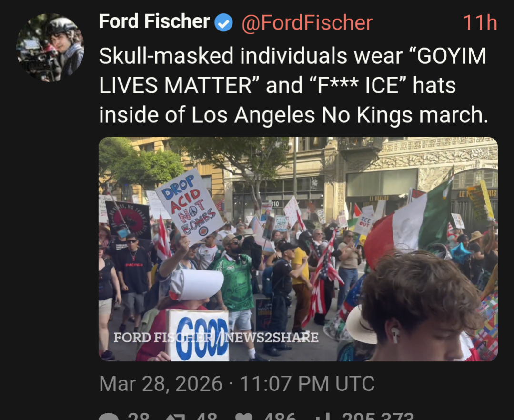Click the blue GOOD sign in video
This screenshot has width=514, height=420.
click(x=198, y=336)
